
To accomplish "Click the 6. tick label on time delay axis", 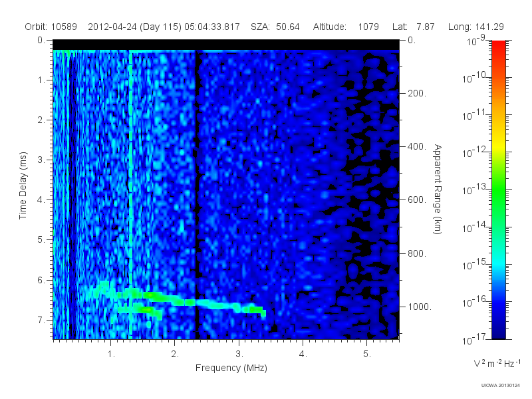I will (x=41, y=280).
